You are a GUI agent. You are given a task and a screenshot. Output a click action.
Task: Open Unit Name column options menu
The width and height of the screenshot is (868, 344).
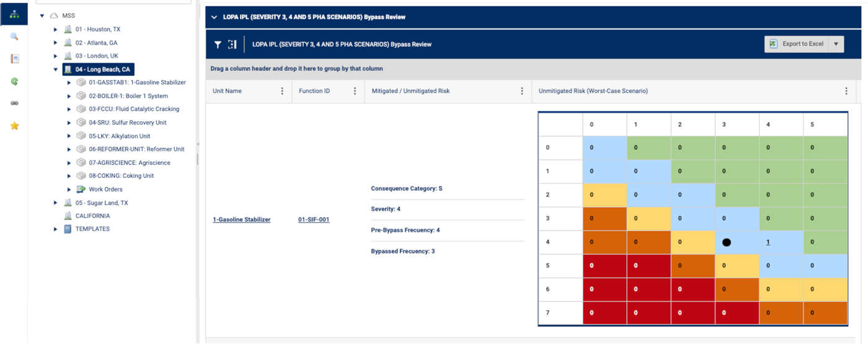282,91
